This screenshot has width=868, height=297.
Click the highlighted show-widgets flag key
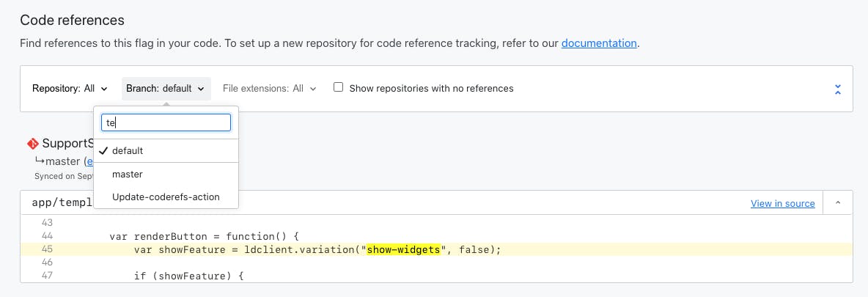pyautogui.click(x=403, y=250)
